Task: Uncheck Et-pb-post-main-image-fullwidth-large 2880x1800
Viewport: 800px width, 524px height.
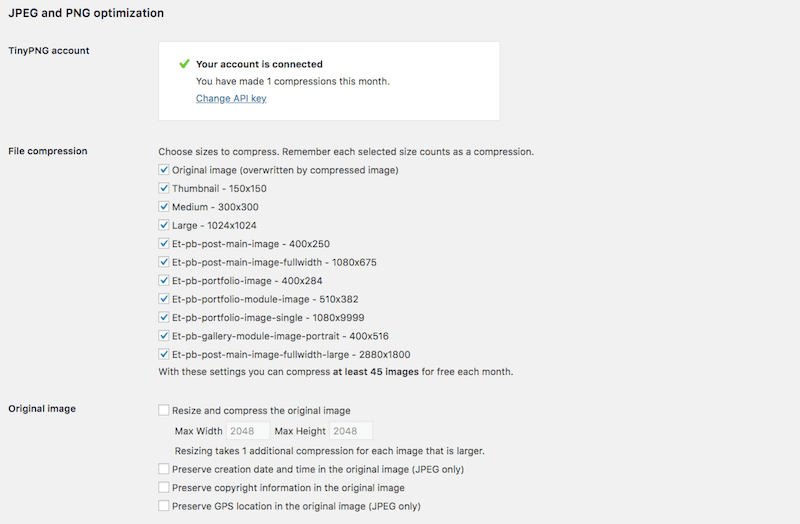Action: coord(164,354)
